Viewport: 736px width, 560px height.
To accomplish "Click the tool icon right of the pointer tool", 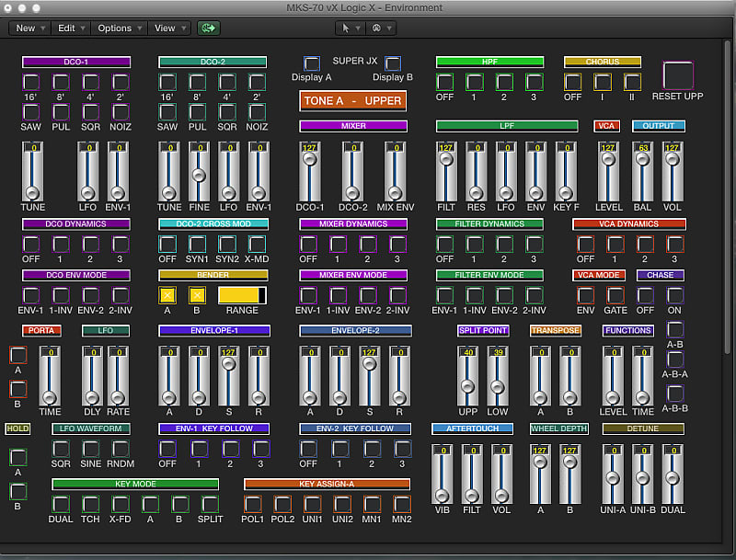I will (x=376, y=28).
